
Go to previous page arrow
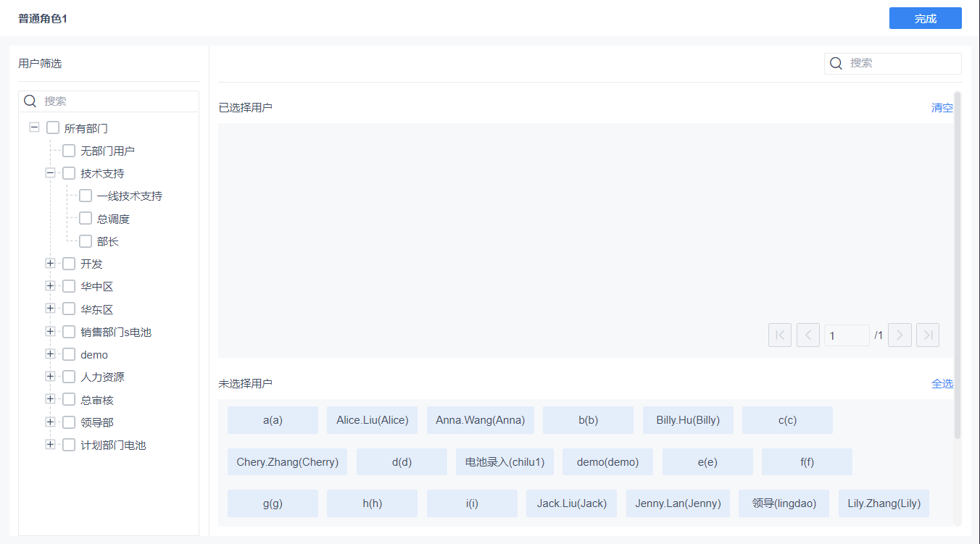(x=808, y=335)
